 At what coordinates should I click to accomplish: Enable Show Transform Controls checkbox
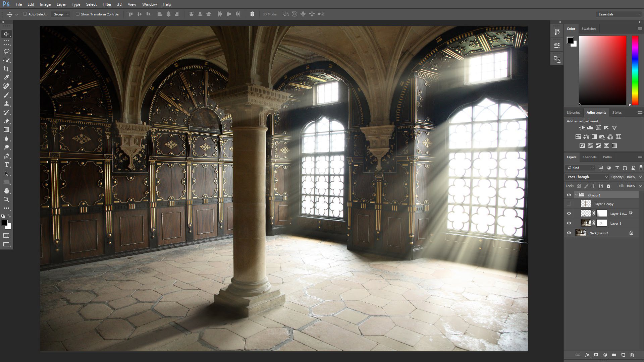[77, 14]
